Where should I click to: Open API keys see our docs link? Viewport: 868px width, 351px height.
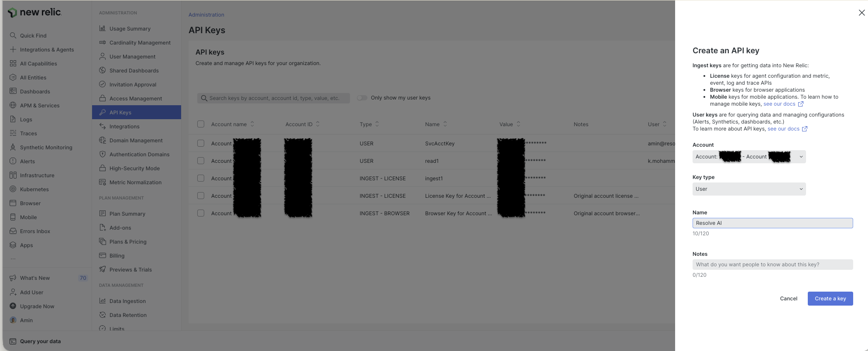[787, 129]
